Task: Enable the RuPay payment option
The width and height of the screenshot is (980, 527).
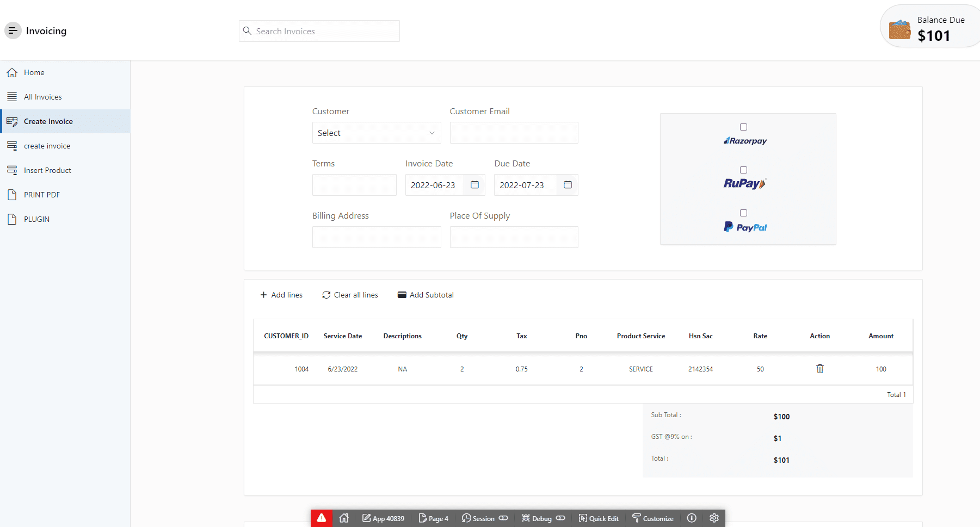Action: (x=743, y=170)
